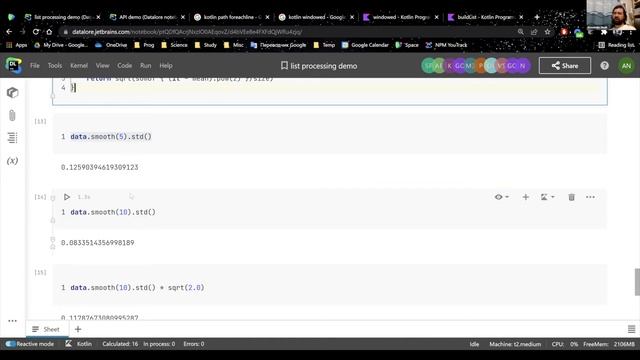The image size is (640, 360).
Task: Add a new sheet with plus button
Action: (x=78, y=329)
